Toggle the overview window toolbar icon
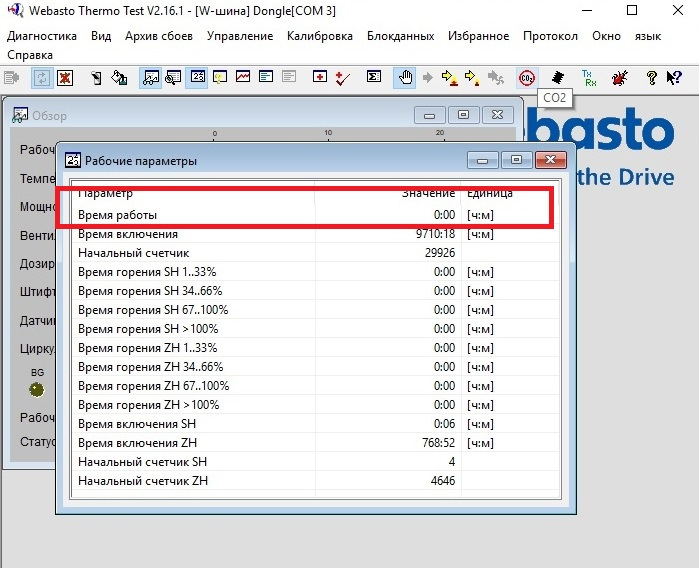Viewport: 699px width, 568px height. point(151,77)
